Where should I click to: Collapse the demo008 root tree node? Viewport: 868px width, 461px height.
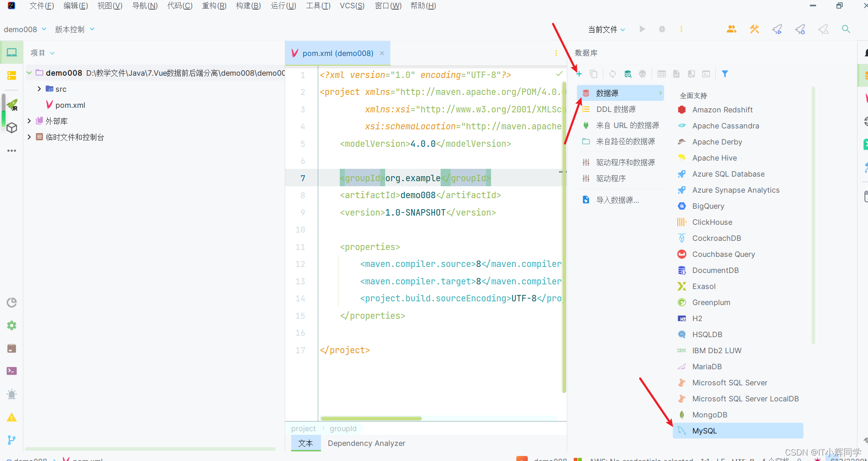pos(29,72)
